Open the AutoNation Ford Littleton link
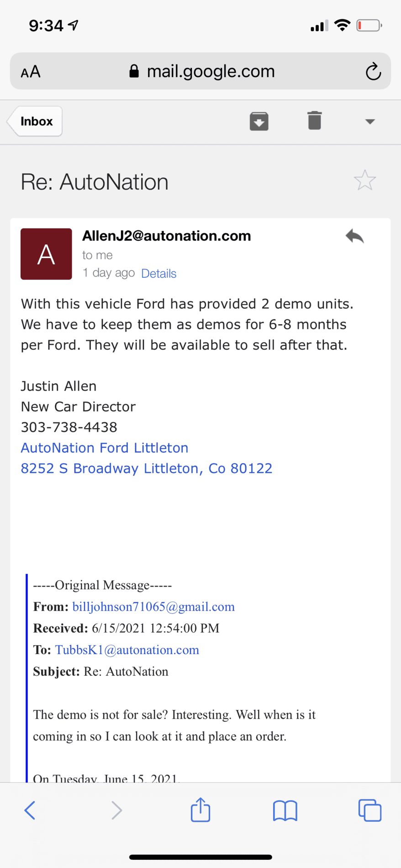 [105, 448]
